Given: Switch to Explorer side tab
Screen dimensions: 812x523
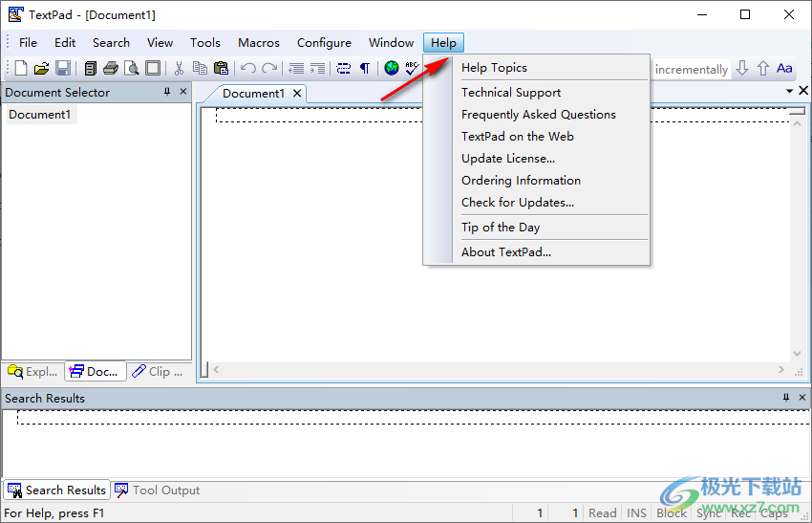Looking at the screenshot, I should [32, 372].
